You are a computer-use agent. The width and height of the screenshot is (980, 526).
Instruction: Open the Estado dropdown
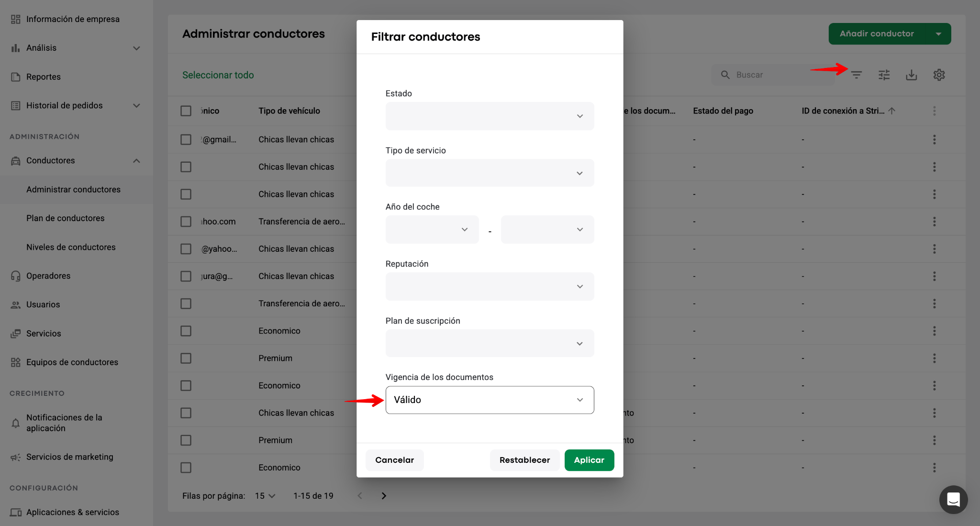[490, 116]
